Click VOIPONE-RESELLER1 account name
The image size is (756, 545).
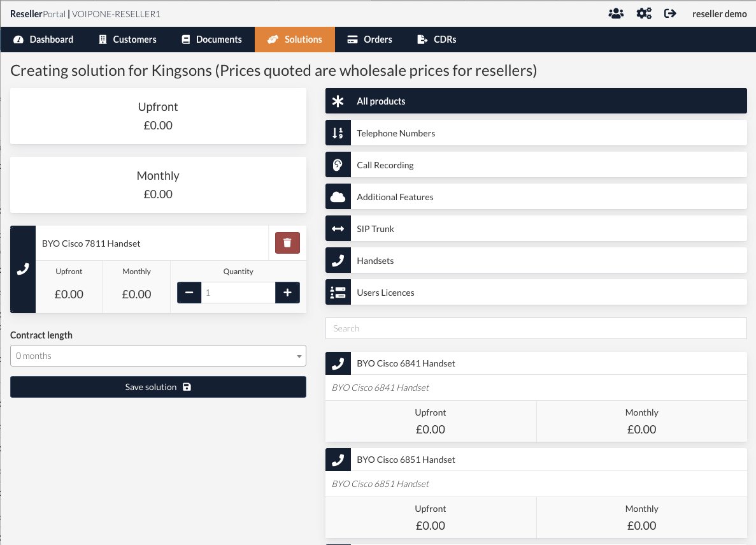pyautogui.click(x=116, y=14)
